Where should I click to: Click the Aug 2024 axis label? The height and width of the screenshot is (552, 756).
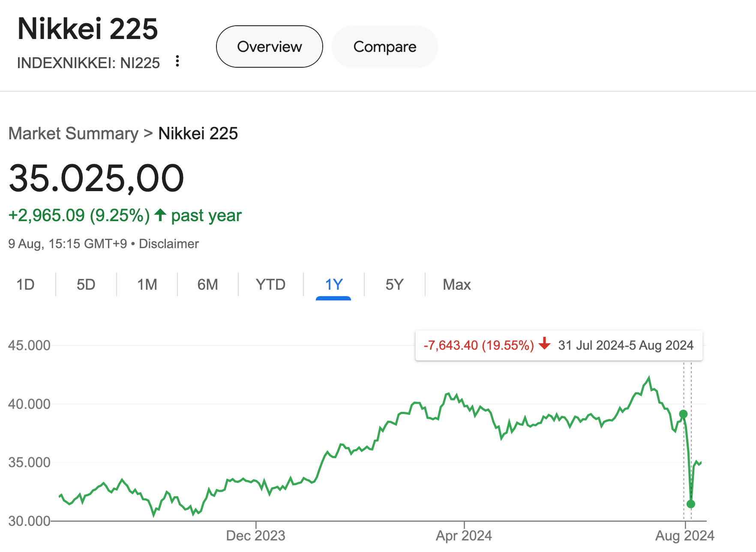click(x=685, y=535)
